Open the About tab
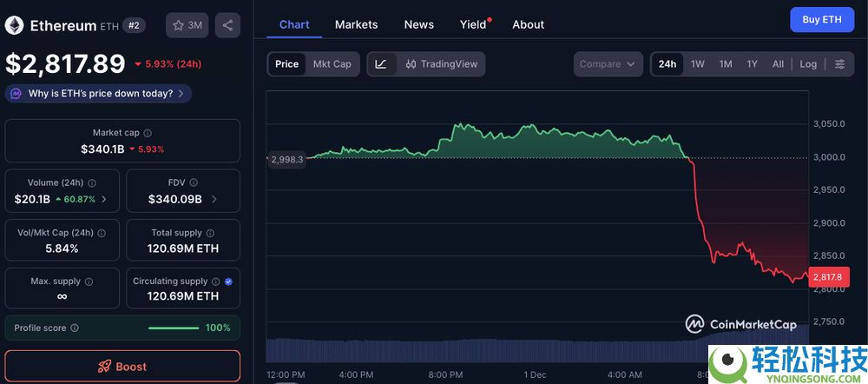 click(528, 24)
